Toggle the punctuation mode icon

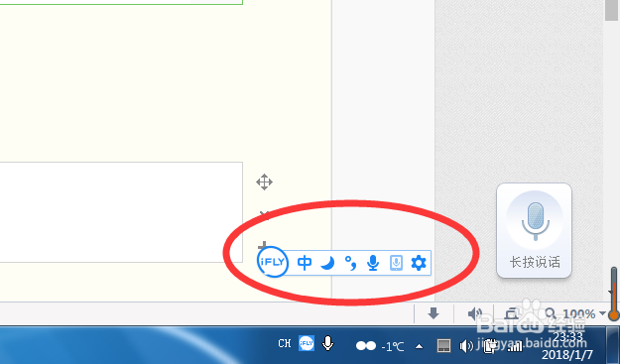(x=350, y=263)
